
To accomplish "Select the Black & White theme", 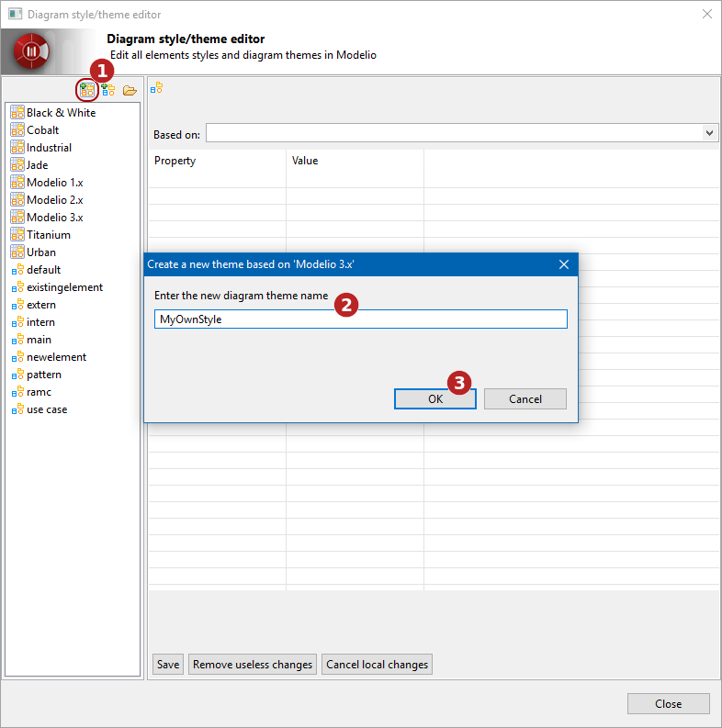I will pos(61,113).
